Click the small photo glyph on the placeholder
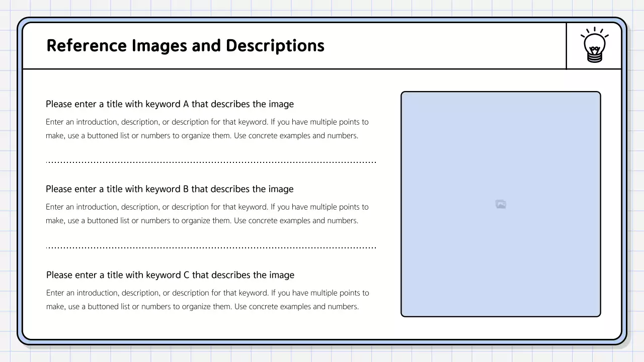The height and width of the screenshot is (362, 644). point(501,204)
